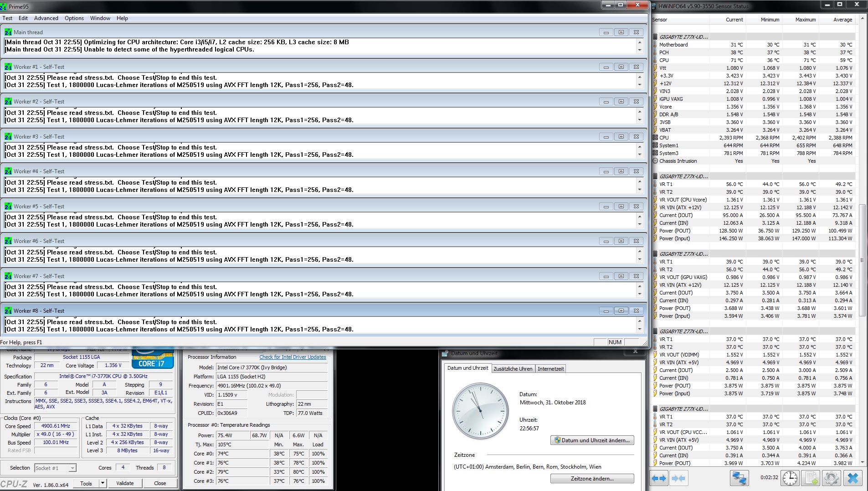Open the Help menu in Prime95
868x491 pixels.
coord(122,18)
